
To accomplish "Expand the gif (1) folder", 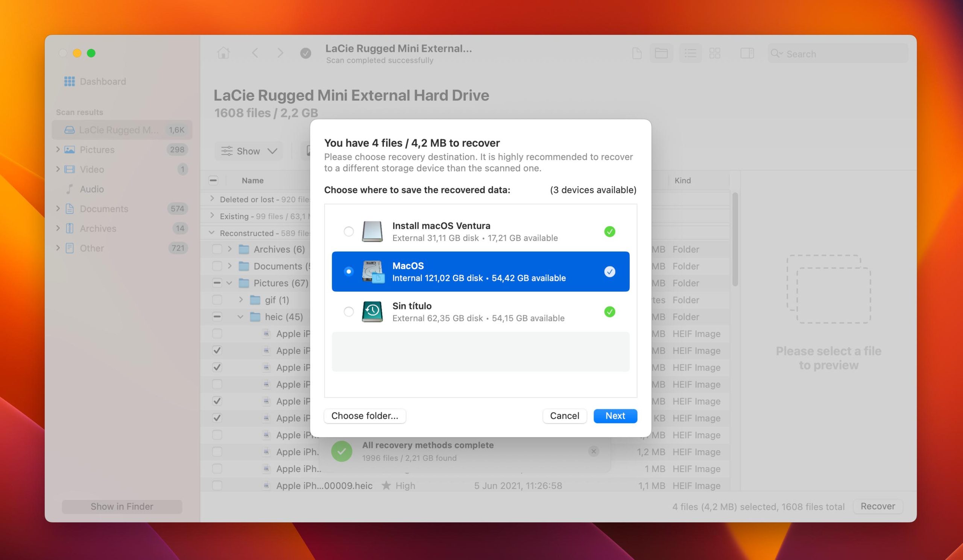I will point(241,299).
